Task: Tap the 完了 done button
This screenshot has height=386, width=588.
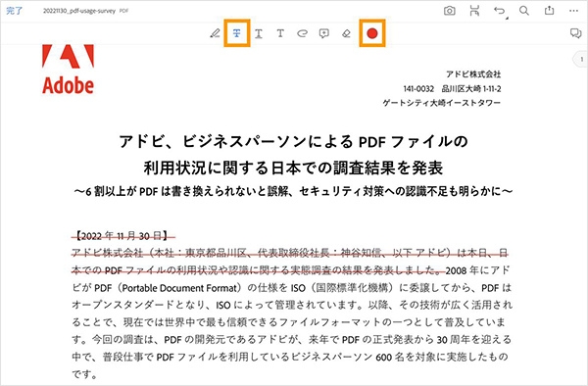Action: point(15,11)
